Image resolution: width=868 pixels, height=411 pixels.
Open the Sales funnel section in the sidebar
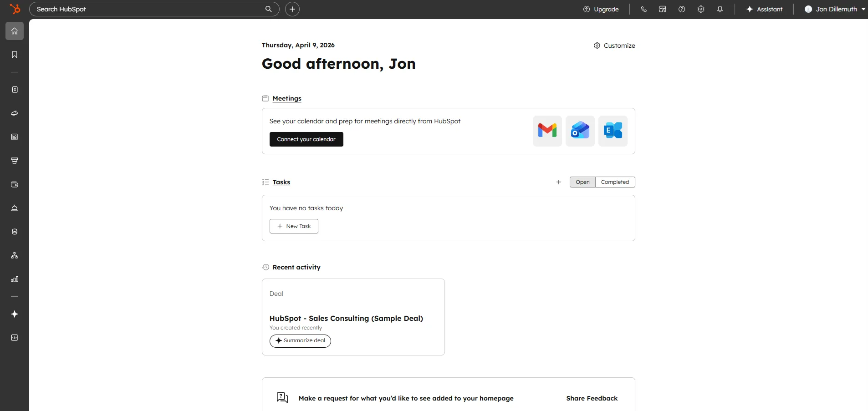pos(15,160)
